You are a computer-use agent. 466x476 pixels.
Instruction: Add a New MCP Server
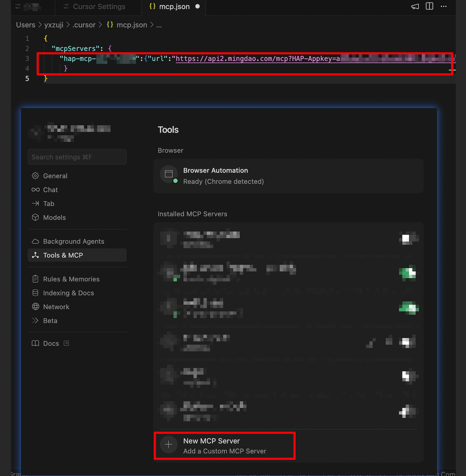(224, 446)
